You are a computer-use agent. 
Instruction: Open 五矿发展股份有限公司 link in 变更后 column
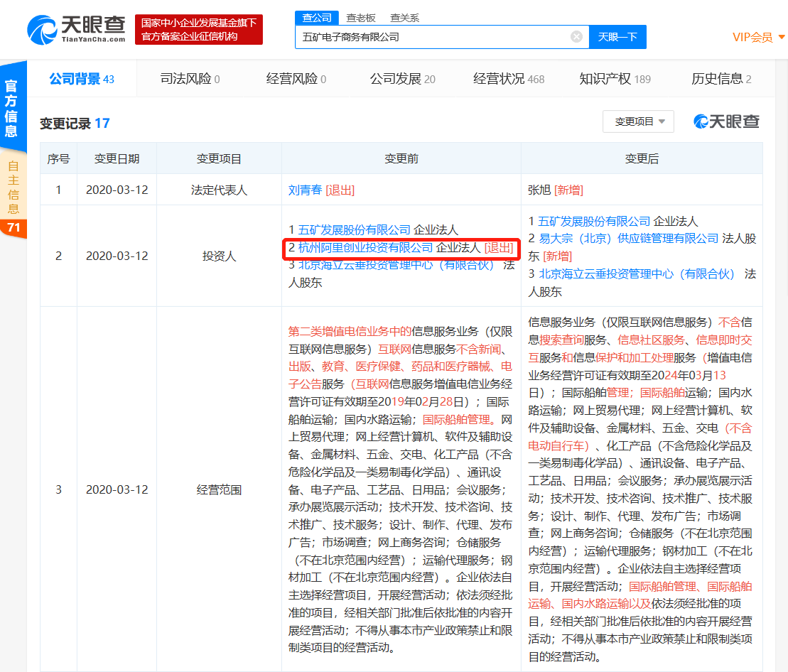595,222
